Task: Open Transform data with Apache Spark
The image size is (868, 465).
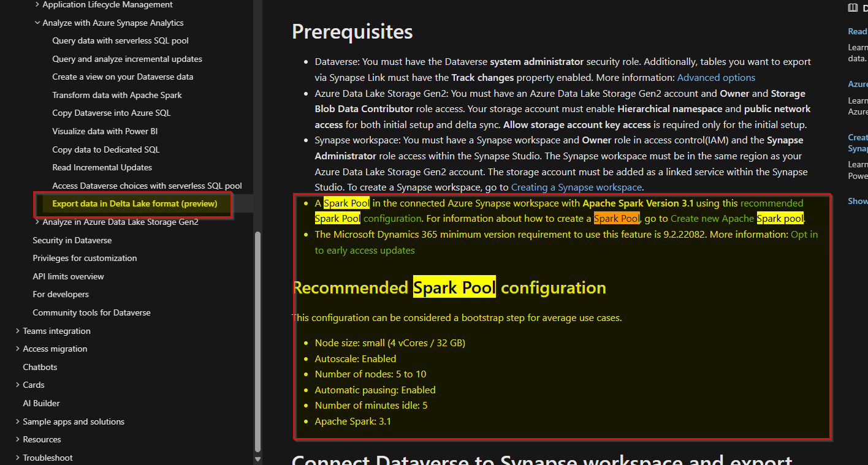Action: (117, 95)
